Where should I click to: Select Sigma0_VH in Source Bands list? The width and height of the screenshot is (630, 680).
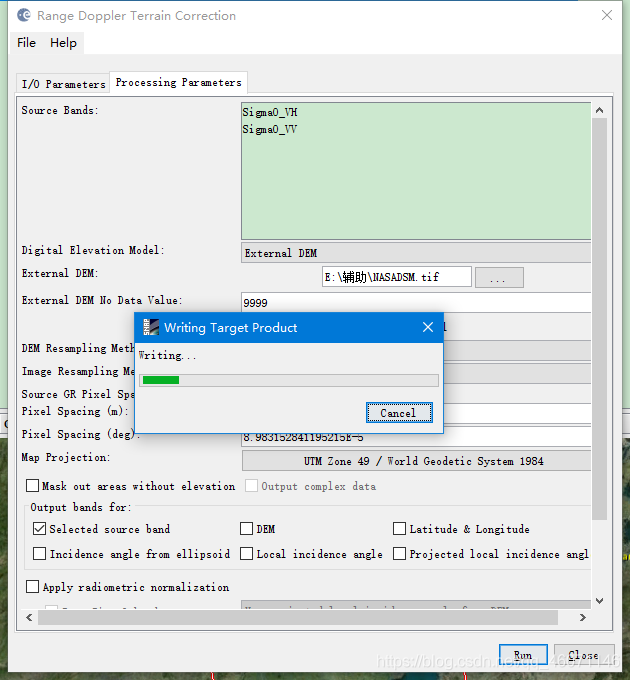tap(270, 112)
